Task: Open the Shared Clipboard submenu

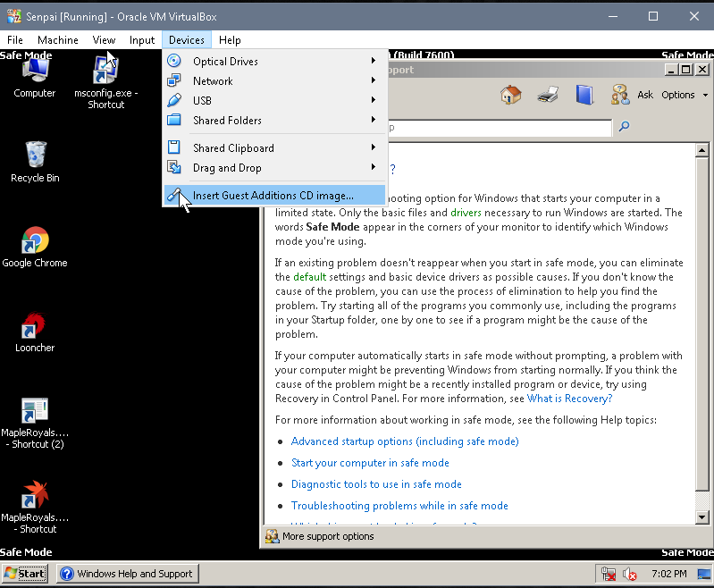Action: click(x=274, y=148)
